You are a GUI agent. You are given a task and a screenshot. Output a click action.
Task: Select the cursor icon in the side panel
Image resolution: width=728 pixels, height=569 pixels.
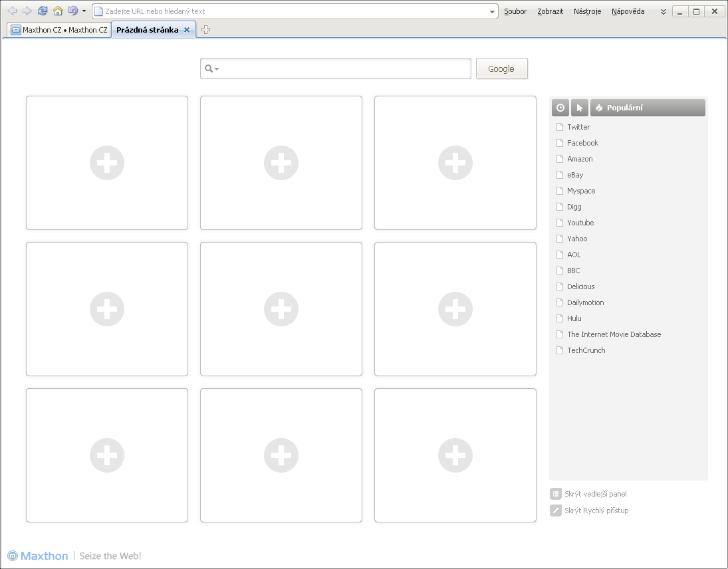click(578, 107)
